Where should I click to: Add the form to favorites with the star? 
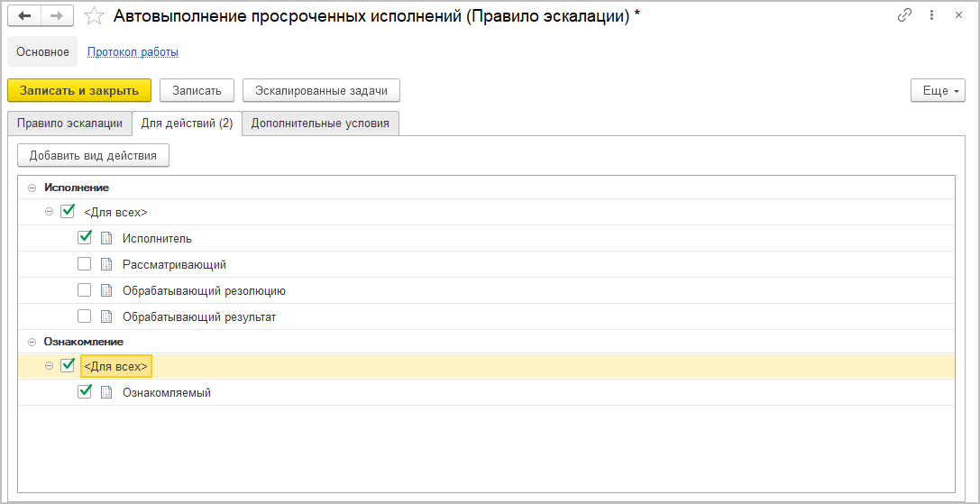[x=93, y=16]
